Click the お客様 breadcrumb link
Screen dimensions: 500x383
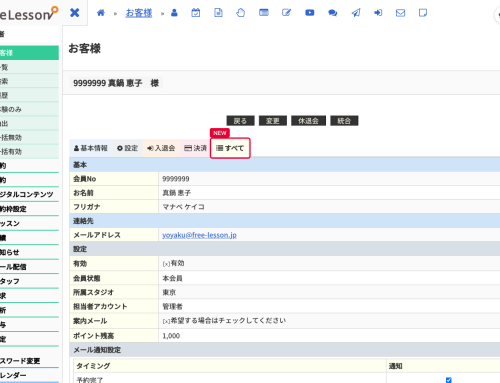139,13
